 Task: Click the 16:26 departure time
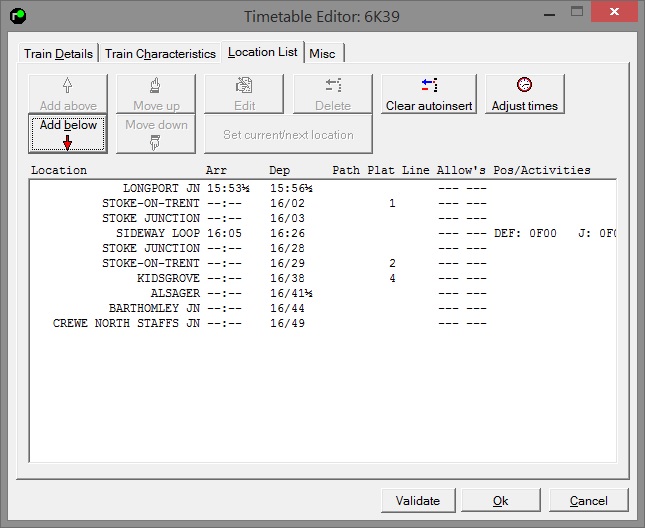coord(287,233)
